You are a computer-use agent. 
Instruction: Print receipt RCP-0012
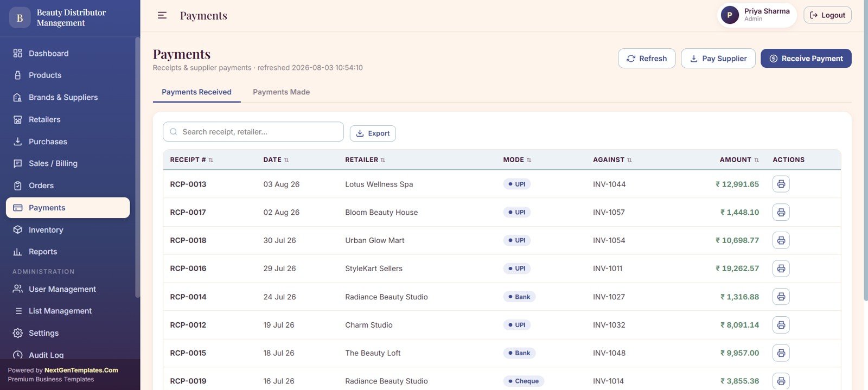pos(781,325)
